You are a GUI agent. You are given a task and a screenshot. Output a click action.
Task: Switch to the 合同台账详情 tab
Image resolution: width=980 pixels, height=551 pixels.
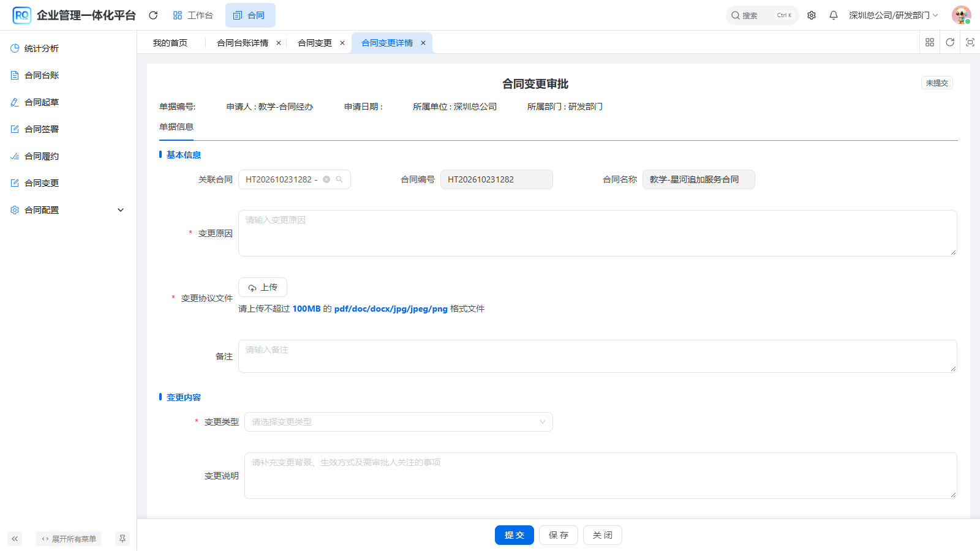pyautogui.click(x=243, y=43)
